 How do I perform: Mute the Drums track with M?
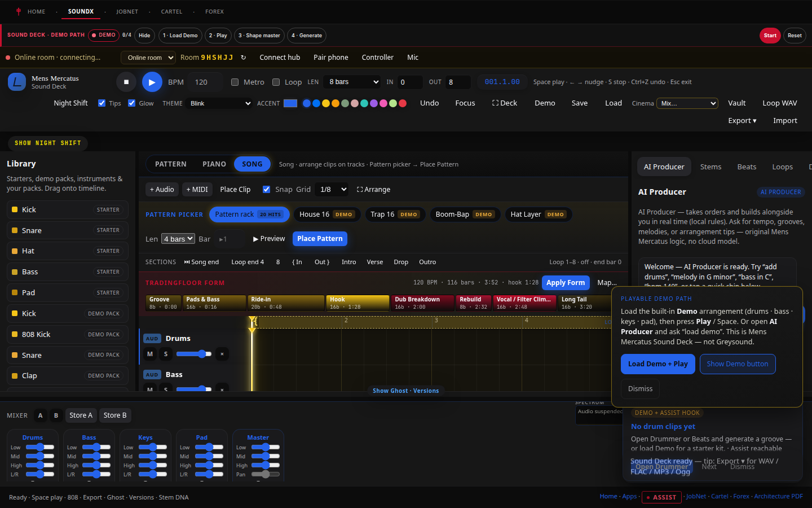pos(150,354)
